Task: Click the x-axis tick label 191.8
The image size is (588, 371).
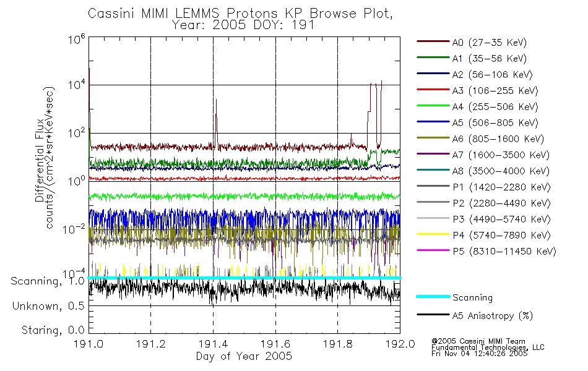Action: coord(337,344)
